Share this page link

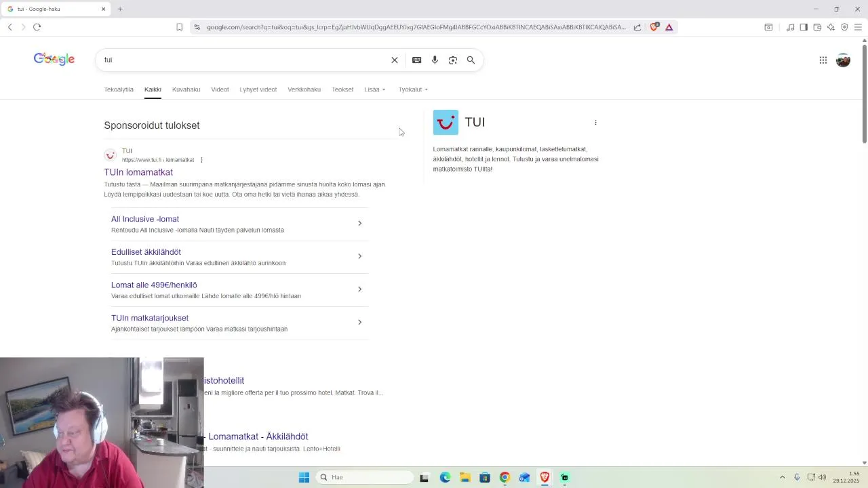637,27
